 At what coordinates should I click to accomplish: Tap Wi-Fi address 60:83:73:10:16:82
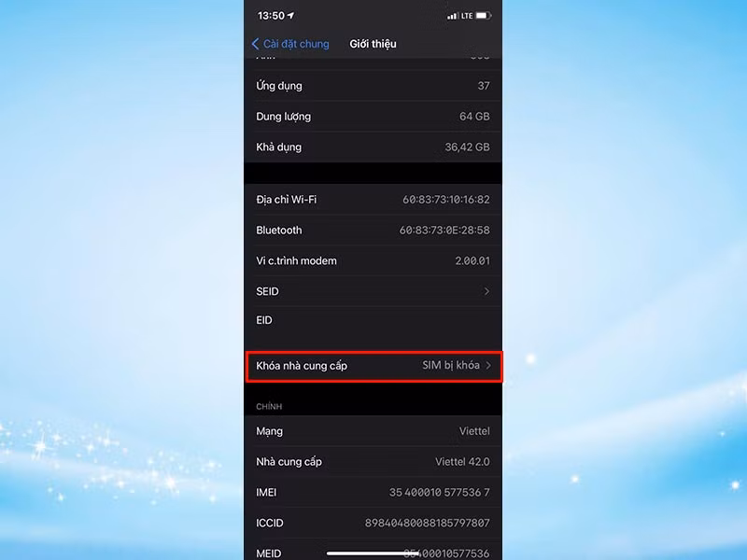click(446, 200)
